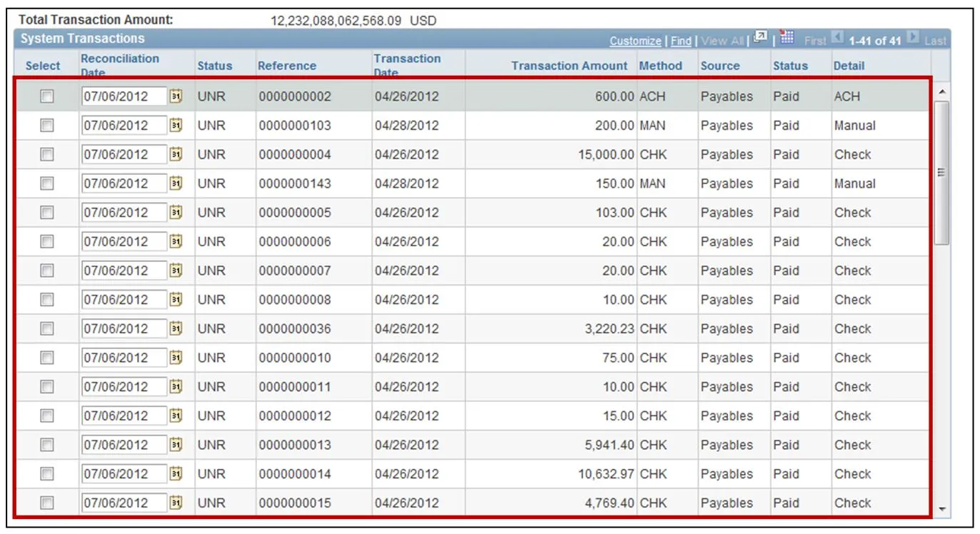Select the row with reference 0000000011

47,387
